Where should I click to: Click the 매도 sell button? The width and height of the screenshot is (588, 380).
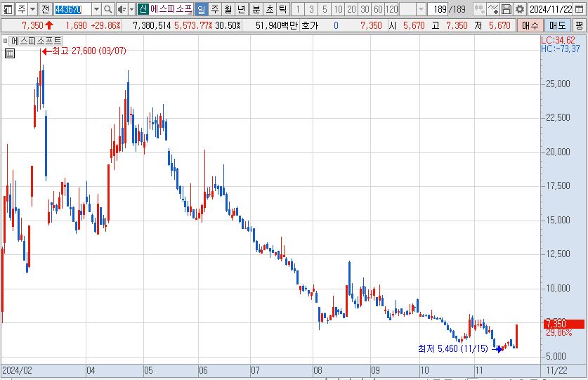coord(557,25)
